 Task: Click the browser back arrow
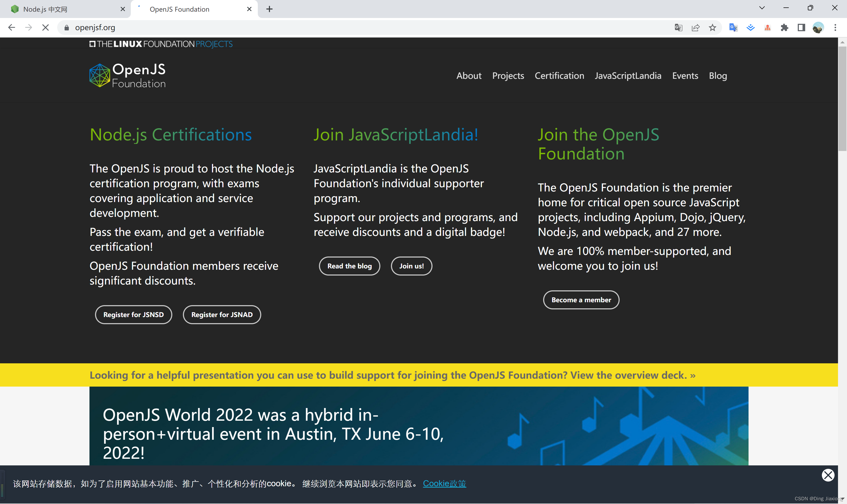coord(12,28)
